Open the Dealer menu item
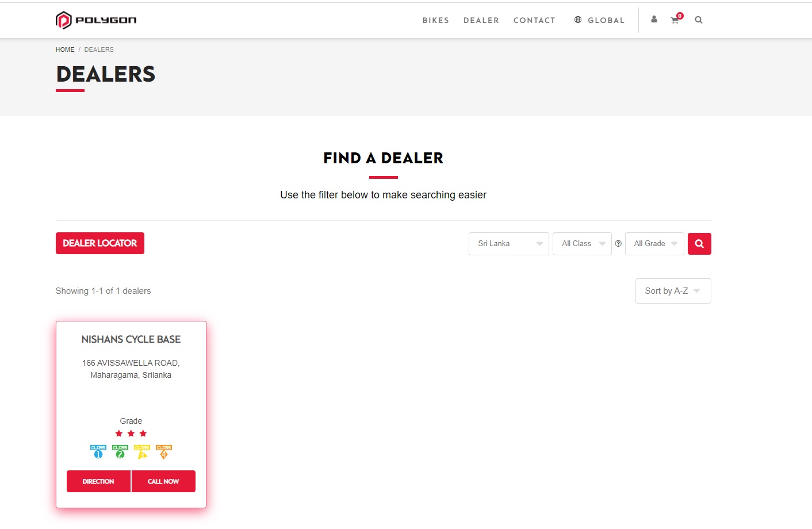This screenshot has width=812, height=529. pos(481,20)
